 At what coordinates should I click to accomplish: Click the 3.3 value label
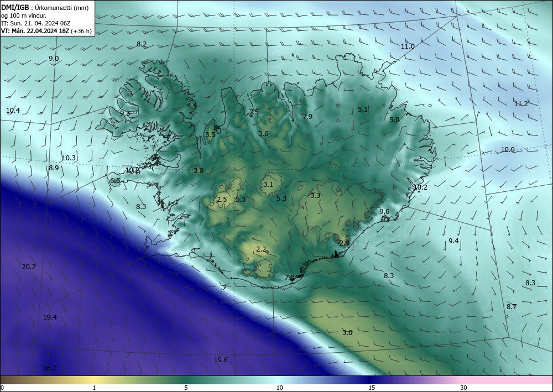(315, 195)
